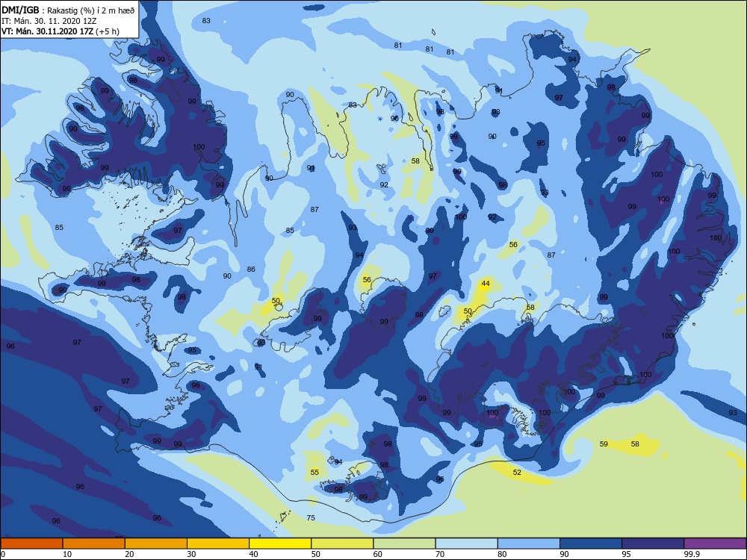
Task: Select the 90–95 blue legend swatch
Action: click(591, 544)
